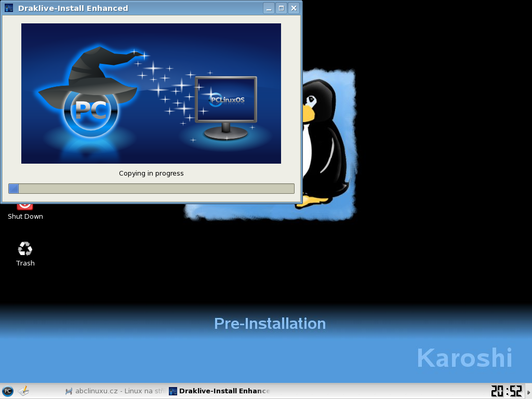532x399 pixels.
Task: Close the Draklive-Install Enhanced window
Action: pos(294,8)
